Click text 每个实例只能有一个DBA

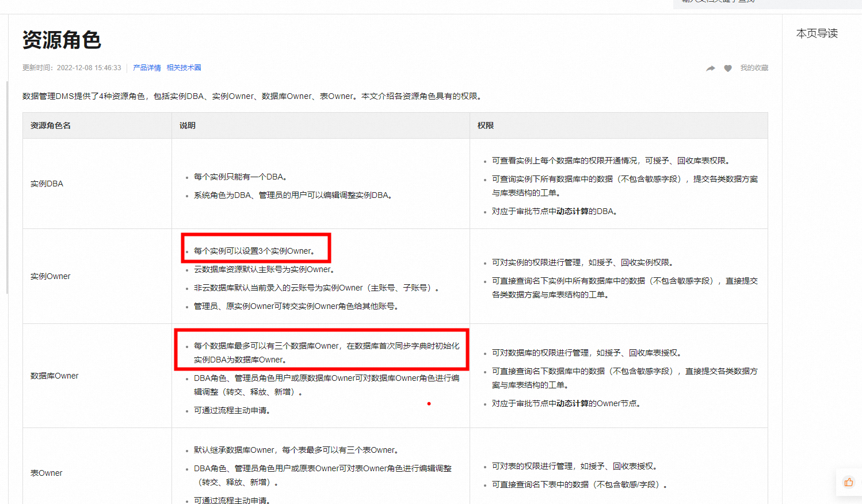pyautogui.click(x=240, y=177)
